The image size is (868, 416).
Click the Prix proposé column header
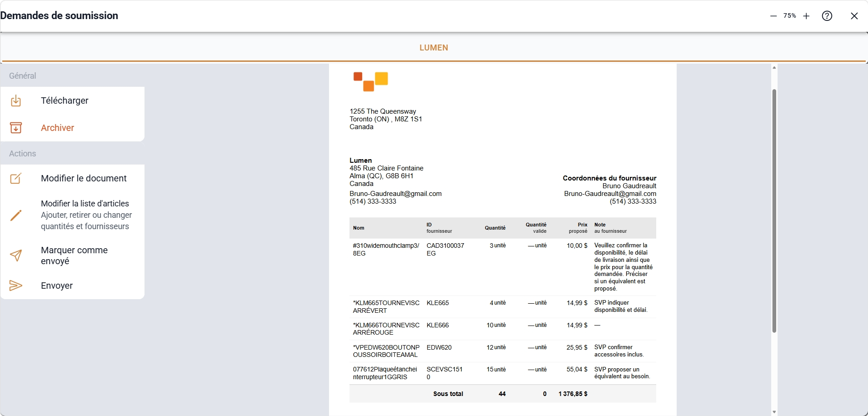578,228
